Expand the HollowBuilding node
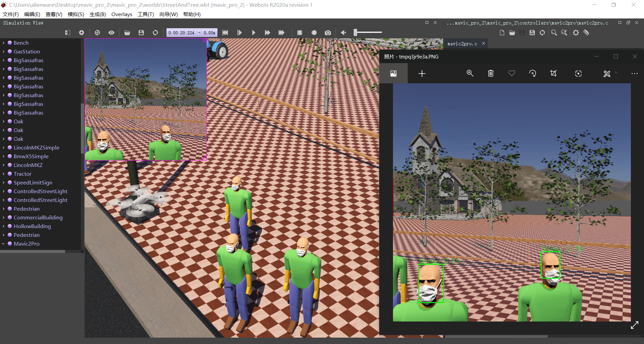 tap(3, 226)
